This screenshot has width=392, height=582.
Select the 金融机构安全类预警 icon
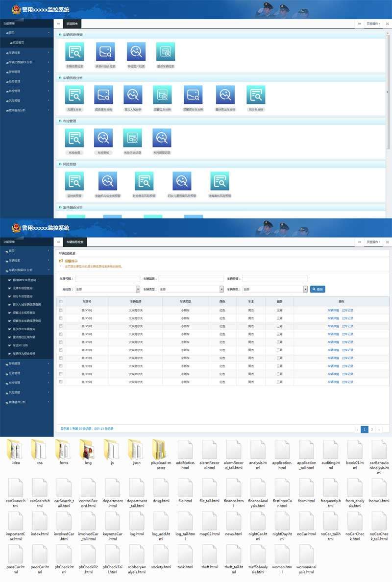click(x=108, y=181)
